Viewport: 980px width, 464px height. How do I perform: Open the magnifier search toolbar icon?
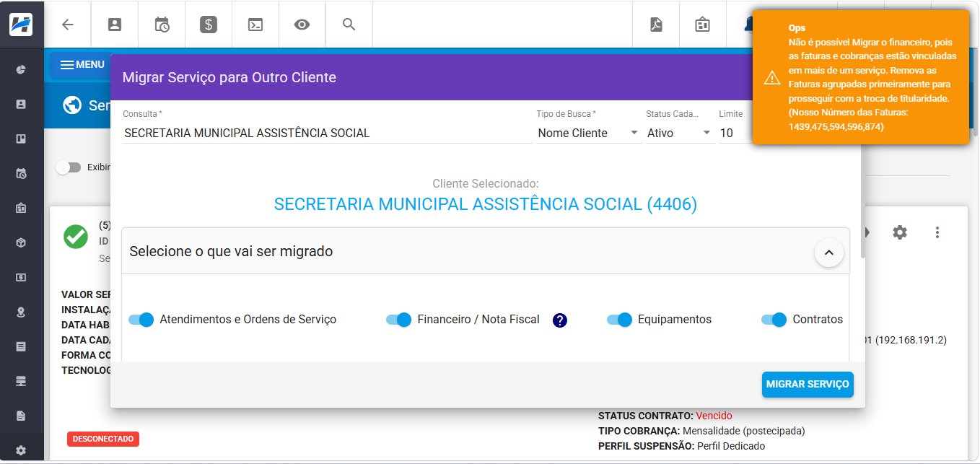click(x=349, y=25)
